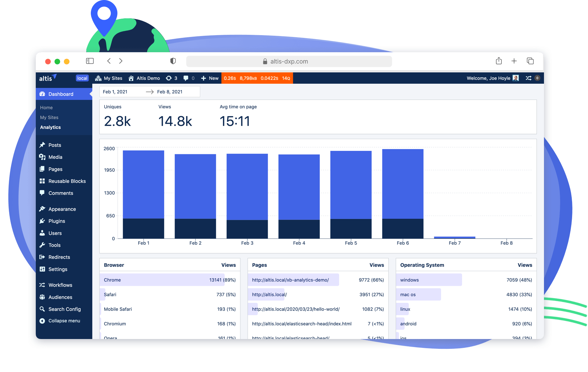This screenshot has height=372, width=588.
Task: Open the Feb 1, 2021 date picker
Action: pos(115,92)
